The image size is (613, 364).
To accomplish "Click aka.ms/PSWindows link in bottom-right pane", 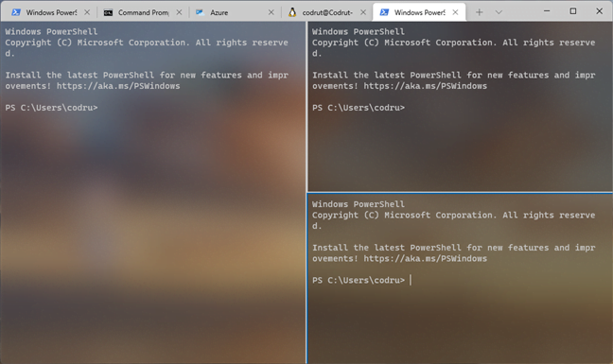I will pyautogui.click(x=426, y=258).
